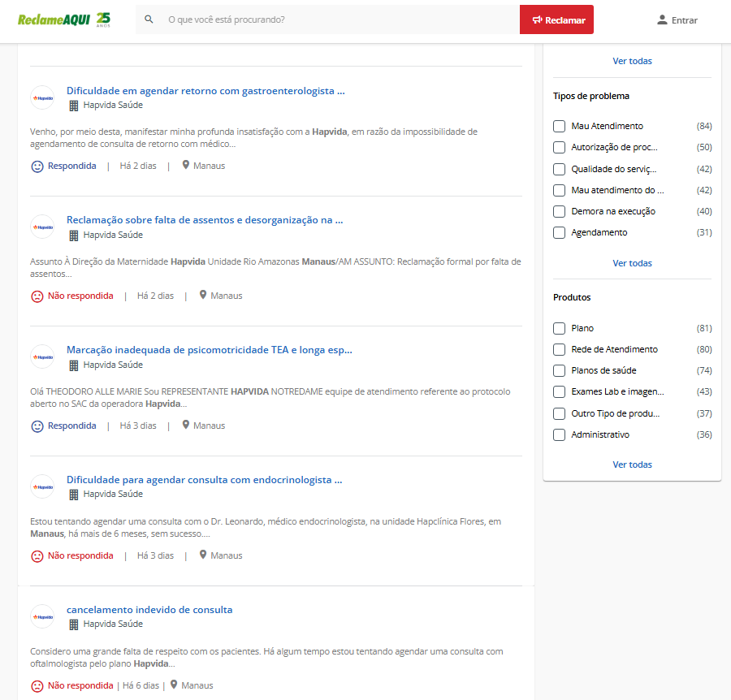731x700 pixels.
Task: Expand Ver todas under Tipos de problema
Action: pyautogui.click(x=632, y=263)
